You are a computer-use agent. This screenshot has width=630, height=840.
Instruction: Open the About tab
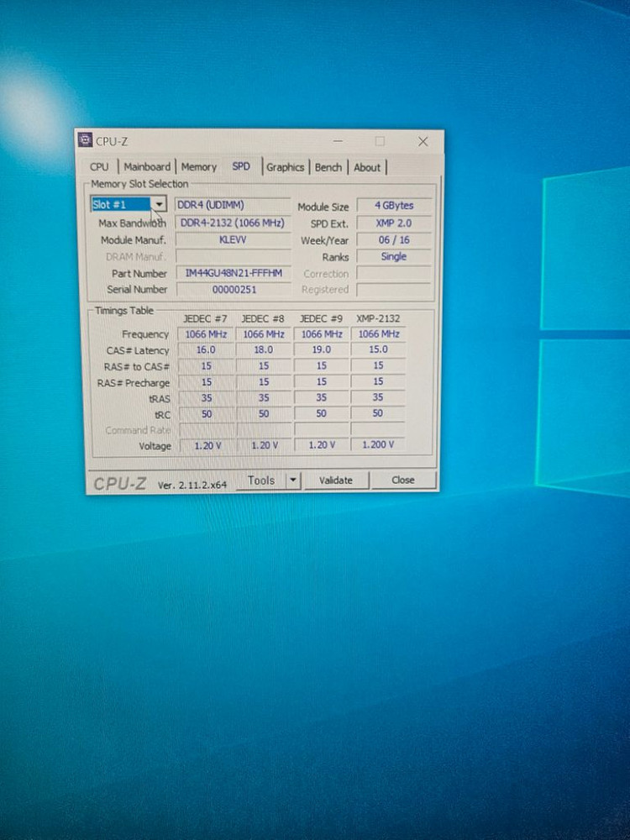click(367, 167)
